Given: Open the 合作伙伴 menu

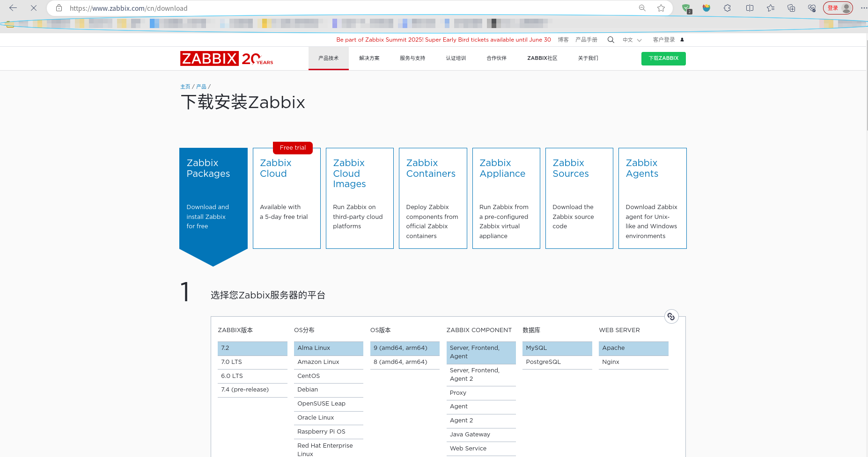Looking at the screenshot, I should tap(496, 58).
